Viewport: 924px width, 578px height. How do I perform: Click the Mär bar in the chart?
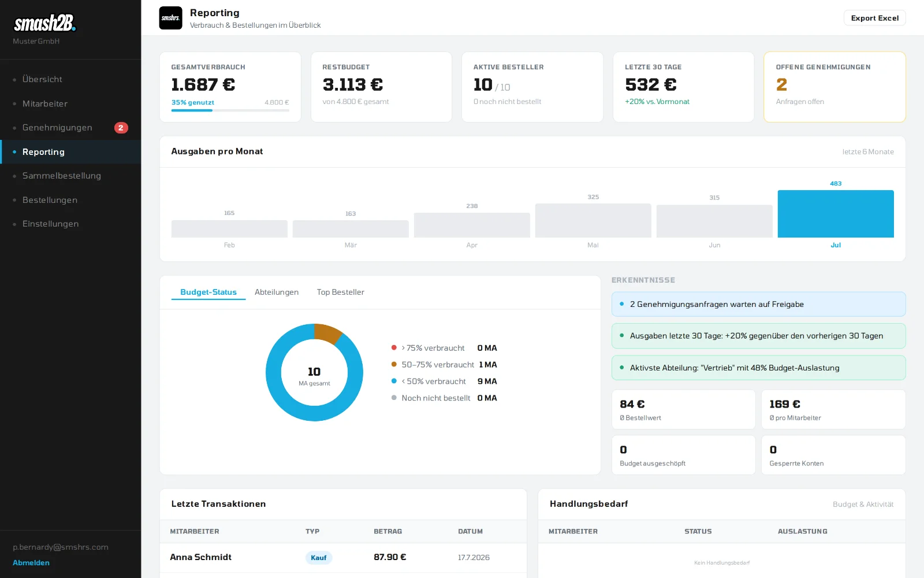tap(351, 229)
